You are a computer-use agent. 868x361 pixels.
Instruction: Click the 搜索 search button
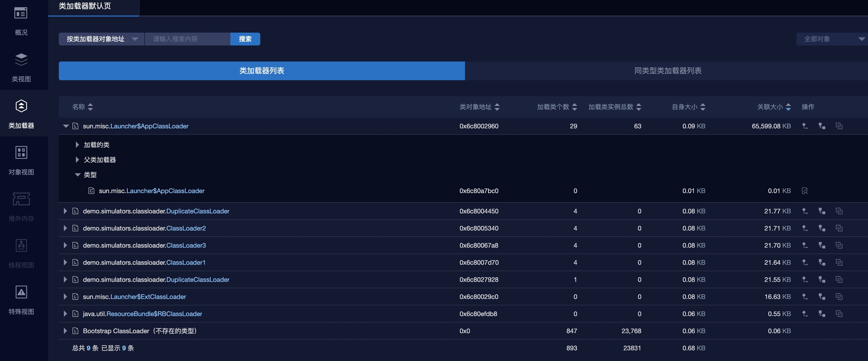(x=245, y=39)
